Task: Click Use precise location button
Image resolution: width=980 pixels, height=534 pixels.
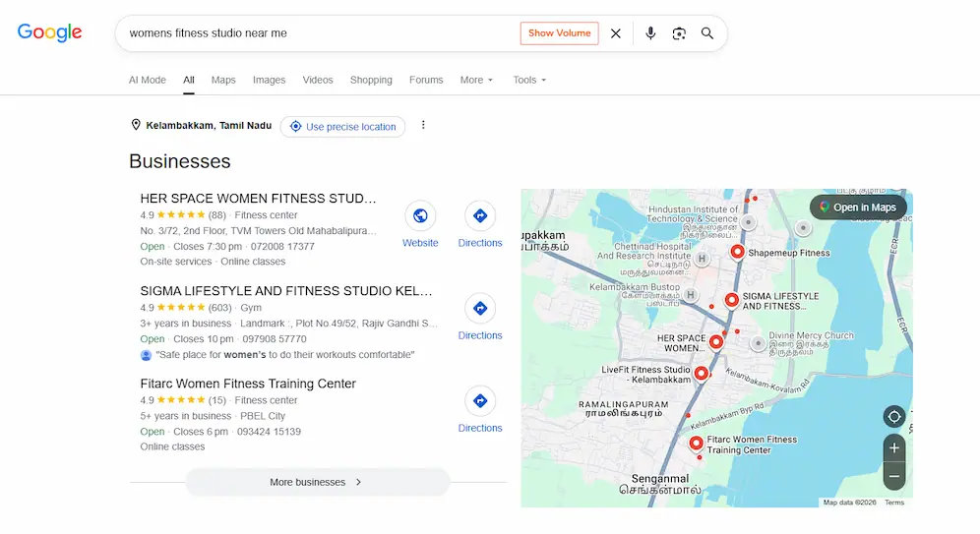Action: [342, 127]
